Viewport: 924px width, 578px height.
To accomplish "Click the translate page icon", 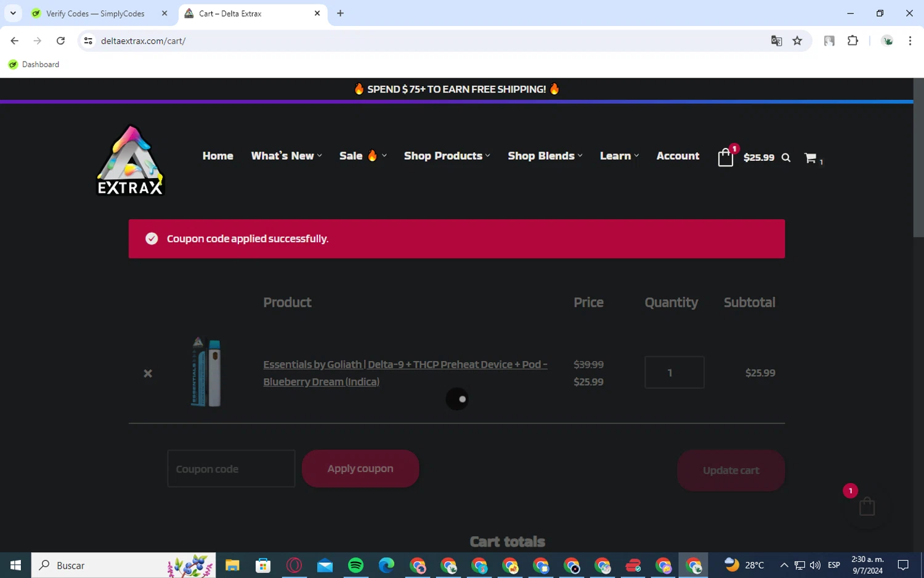I will [776, 41].
